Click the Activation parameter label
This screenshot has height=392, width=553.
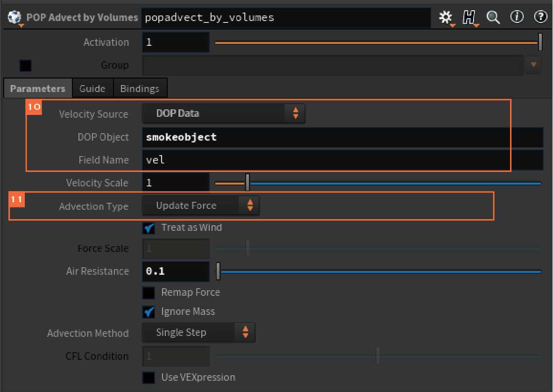[106, 43]
